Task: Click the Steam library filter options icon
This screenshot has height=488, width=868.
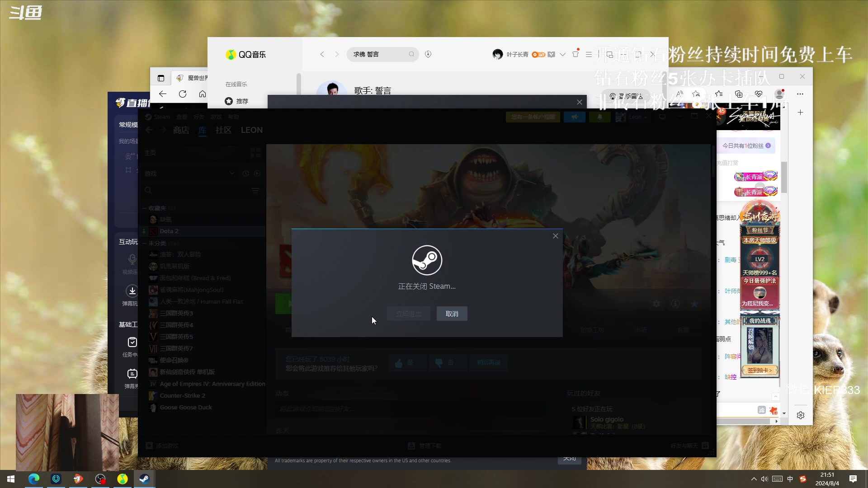Action: (x=255, y=191)
